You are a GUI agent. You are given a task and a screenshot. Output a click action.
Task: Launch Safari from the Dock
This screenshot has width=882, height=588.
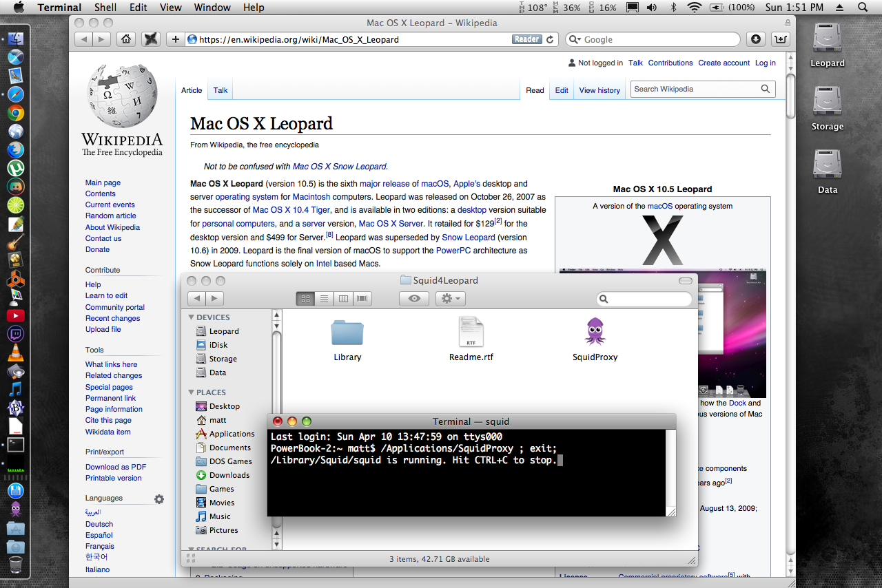(x=16, y=94)
